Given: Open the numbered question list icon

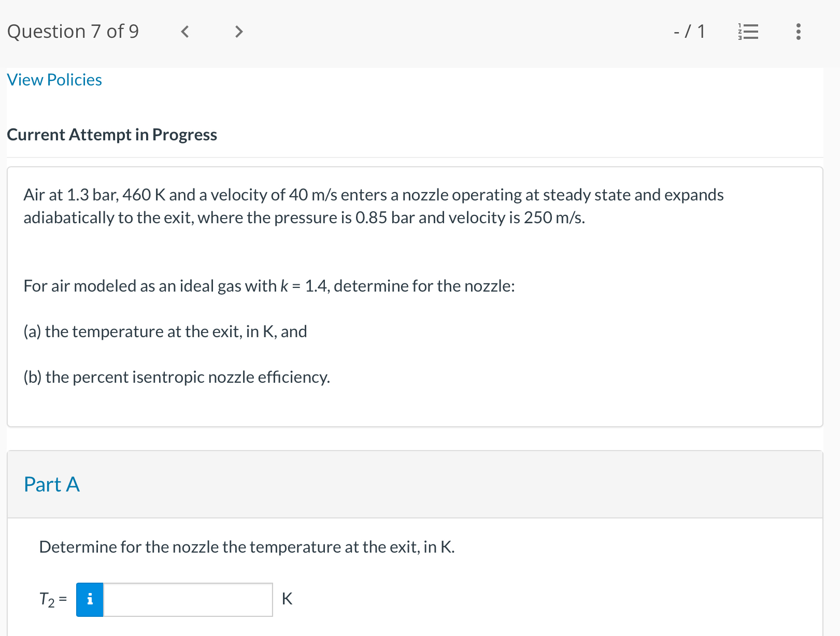Looking at the screenshot, I should (x=748, y=32).
